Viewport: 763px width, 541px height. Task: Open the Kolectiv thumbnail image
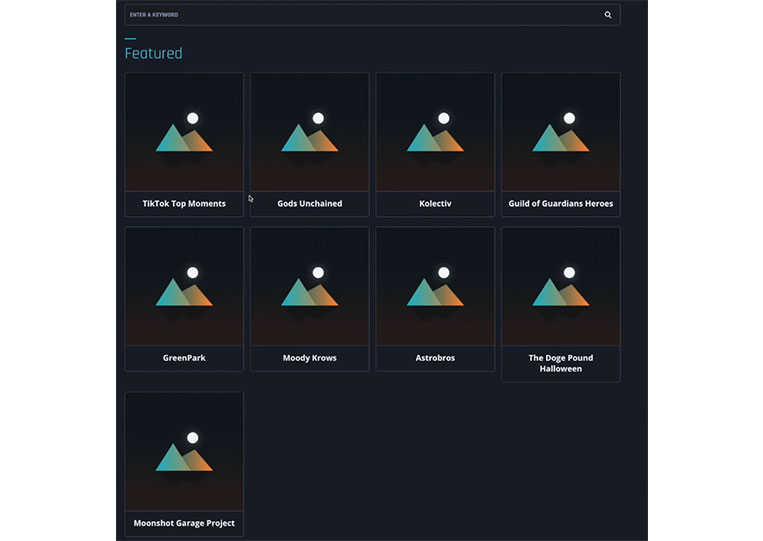435,132
